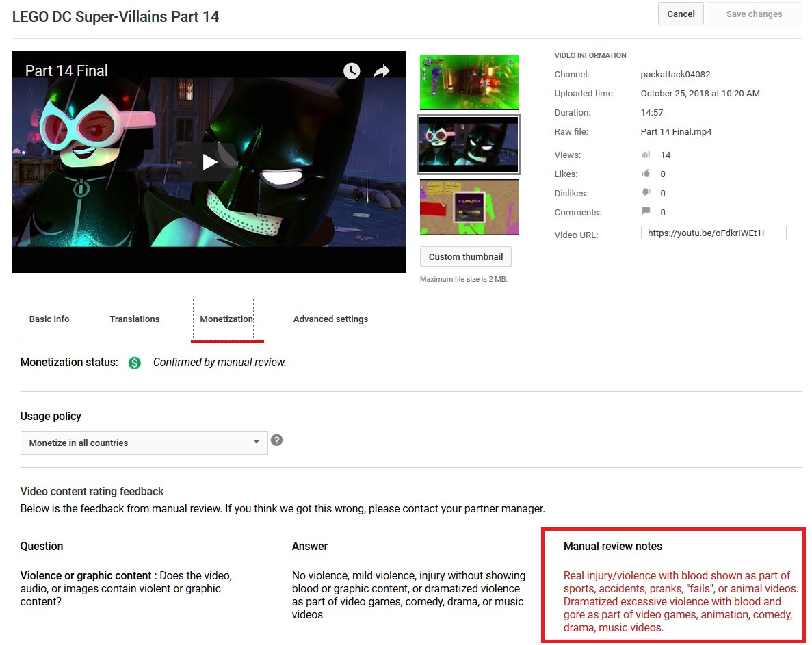The height and width of the screenshot is (645, 812).
Task: Click 'Maximum file size is 2 MB.' note
Action: [464, 279]
